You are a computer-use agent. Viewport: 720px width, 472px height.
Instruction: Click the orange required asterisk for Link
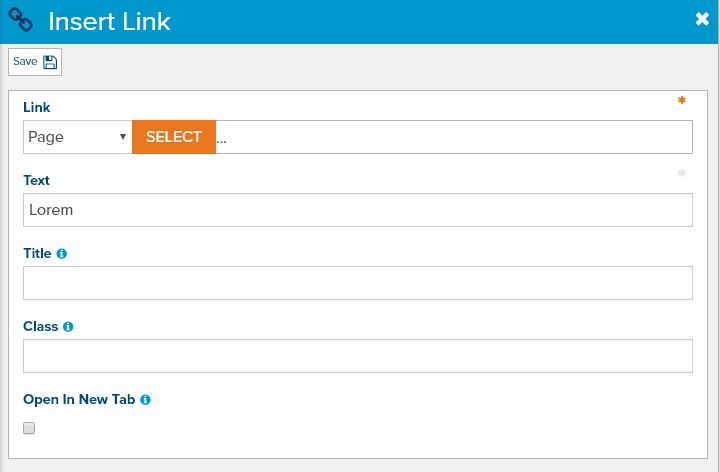[x=682, y=100]
